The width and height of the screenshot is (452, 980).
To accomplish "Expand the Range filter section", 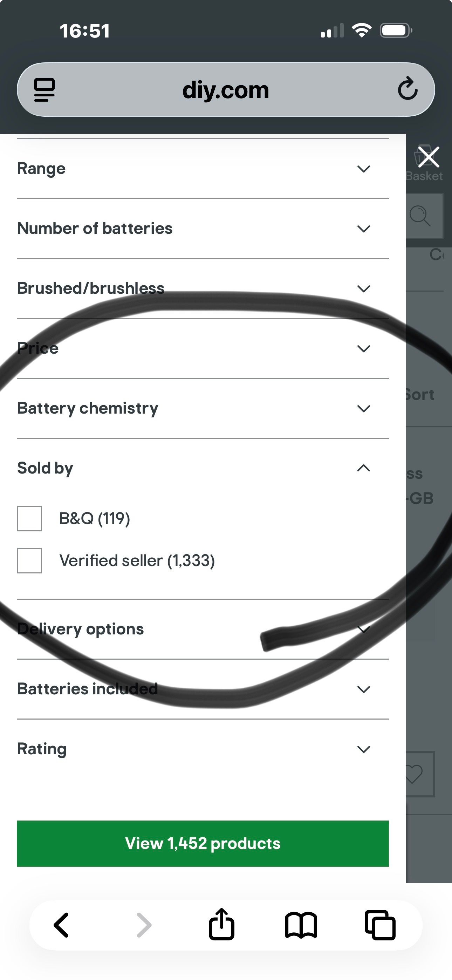I will point(364,169).
